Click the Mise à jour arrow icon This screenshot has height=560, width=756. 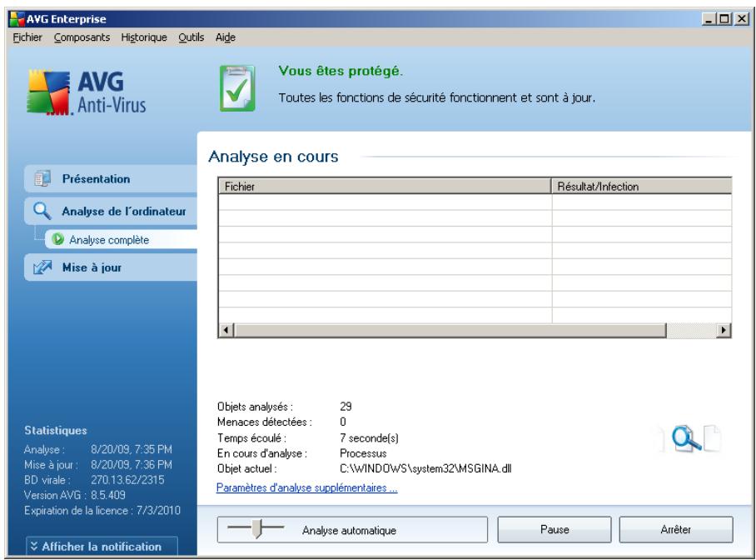tap(42, 267)
